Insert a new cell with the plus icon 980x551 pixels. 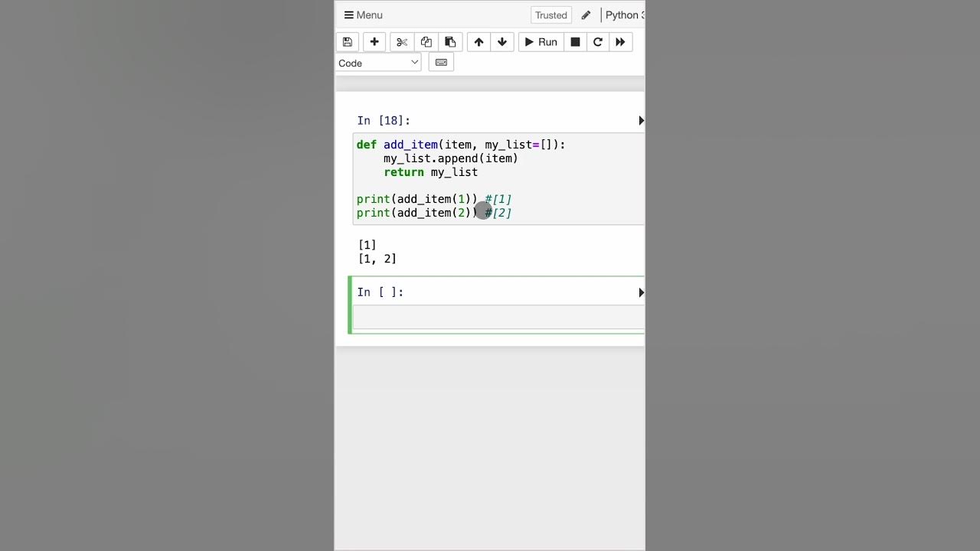374,41
